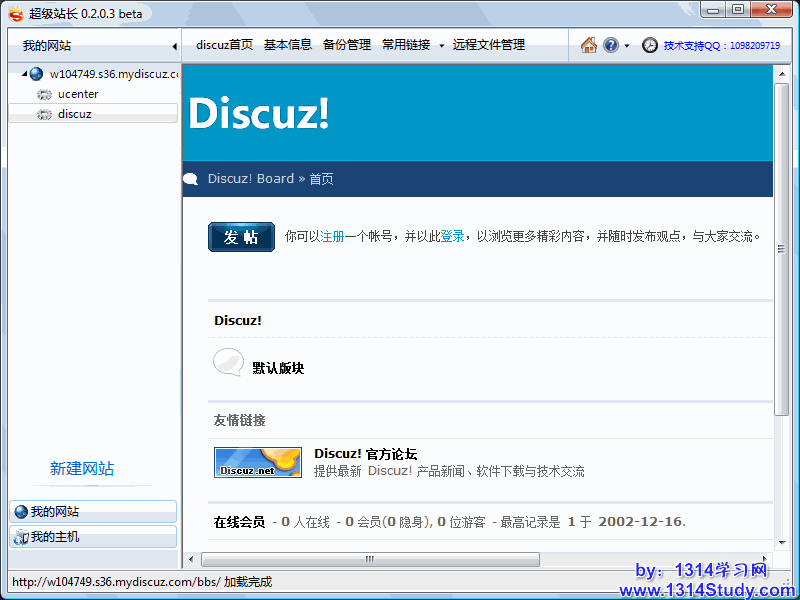800x600 pixels.
Task: Open the 基本信息 menu item
Action: [288, 45]
